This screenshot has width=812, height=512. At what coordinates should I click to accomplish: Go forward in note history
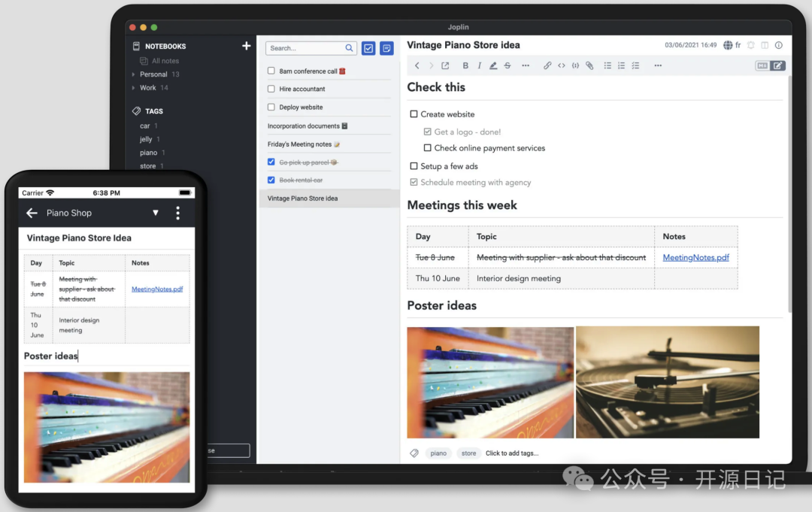[x=431, y=65]
